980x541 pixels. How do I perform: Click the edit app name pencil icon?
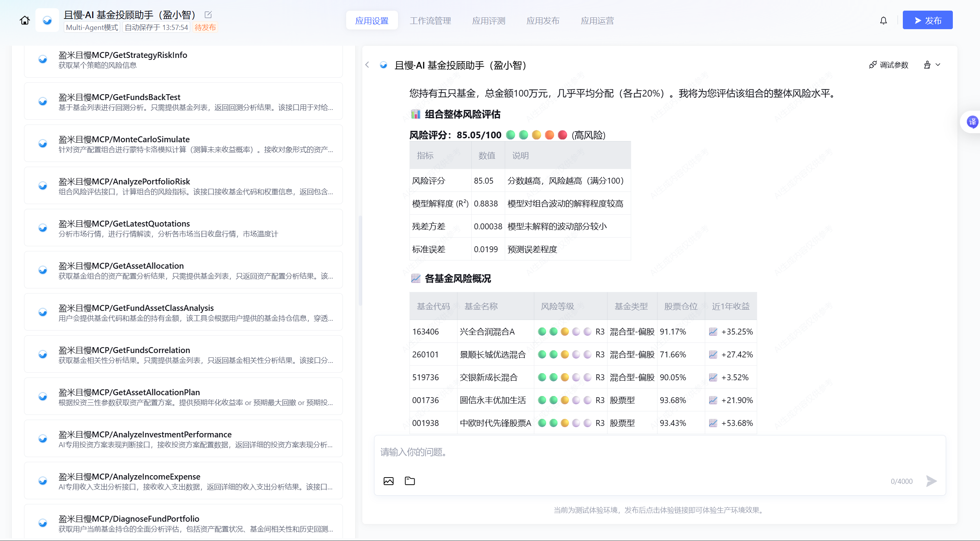click(x=208, y=15)
